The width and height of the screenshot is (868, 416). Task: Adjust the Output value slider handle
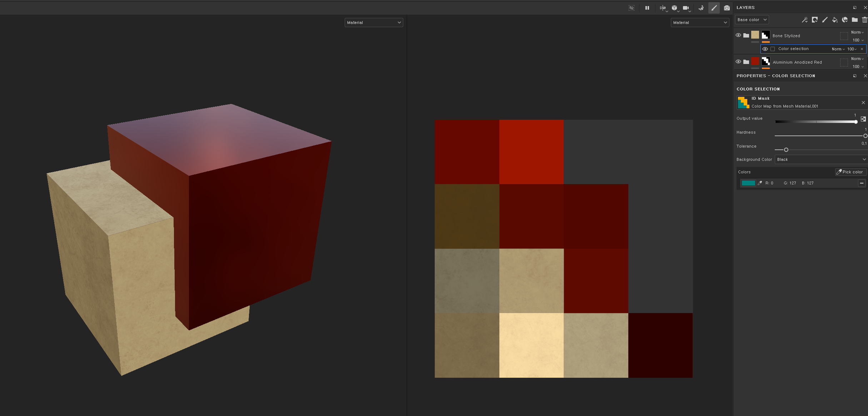pos(856,122)
